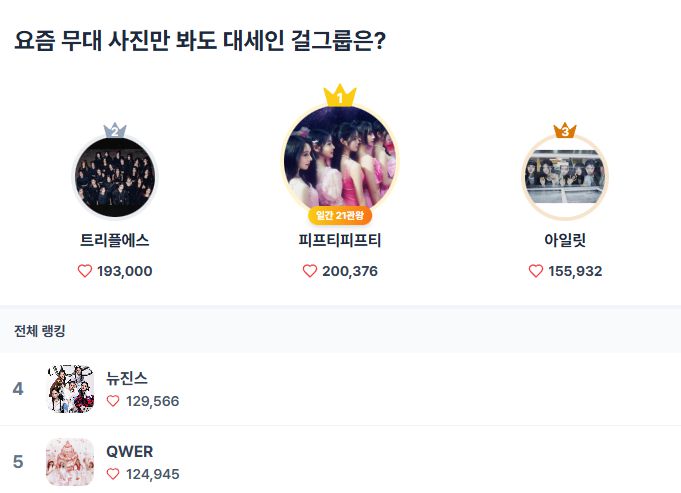This screenshot has width=681, height=493.
Task: Click the heart icon beside 193,000
Action: (85, 271)
